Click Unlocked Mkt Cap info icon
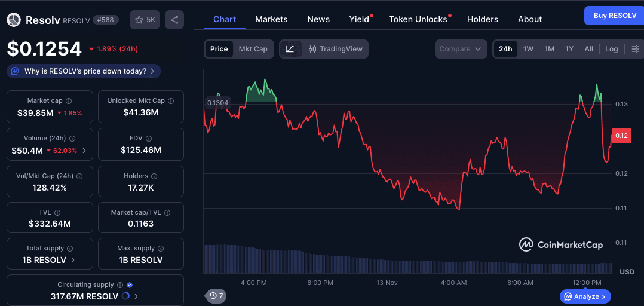Screen dimensions: 644x306 [x=171, y=100]
